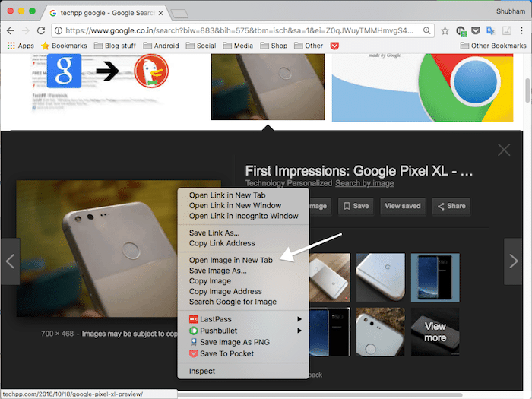Choose Copy Image from context menu
The width and height of the screenshot is (532, 399).
(243, 281)
